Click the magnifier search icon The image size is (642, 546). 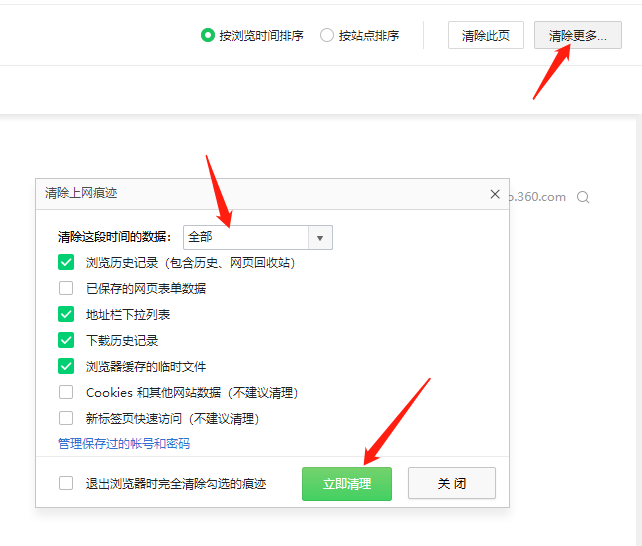(x=583, y=197)
